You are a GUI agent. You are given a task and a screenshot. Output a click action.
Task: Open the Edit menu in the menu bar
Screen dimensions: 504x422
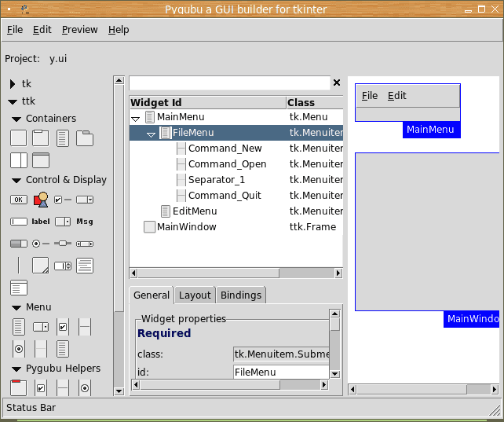click(x=42, y=30)
